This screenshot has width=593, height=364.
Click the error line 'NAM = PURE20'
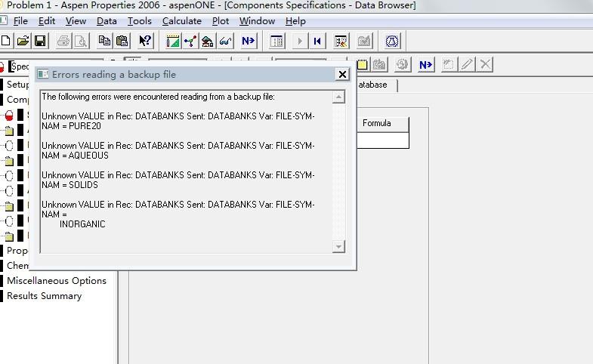coord(71,126)
